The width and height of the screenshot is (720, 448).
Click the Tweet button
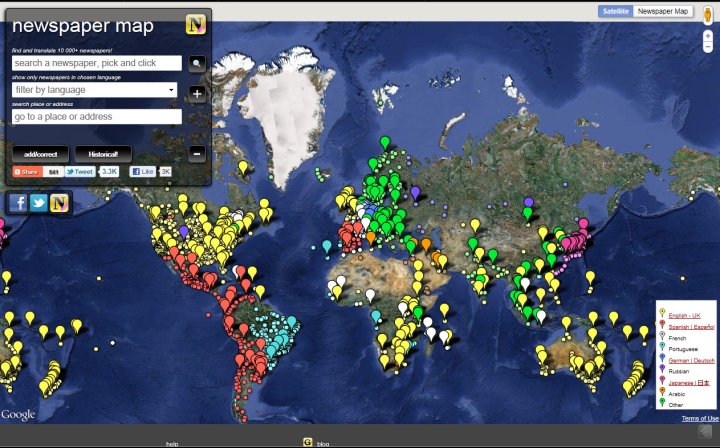coord(80,172)
